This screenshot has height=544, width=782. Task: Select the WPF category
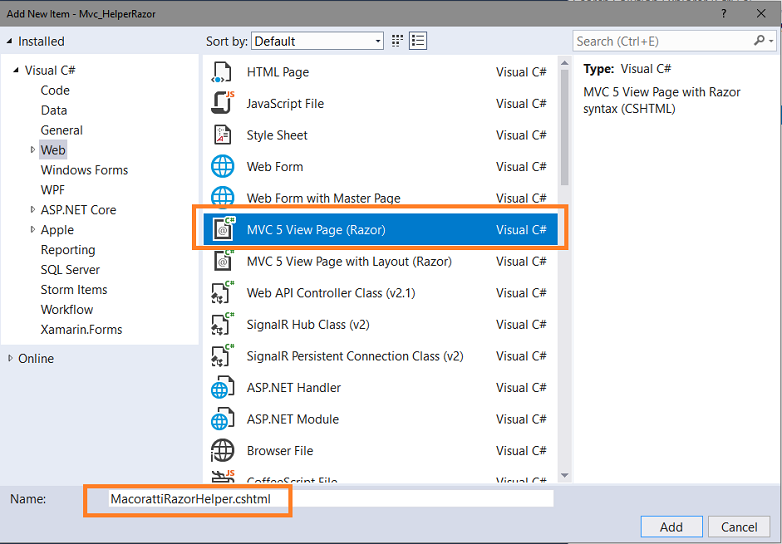coord(53,190)
